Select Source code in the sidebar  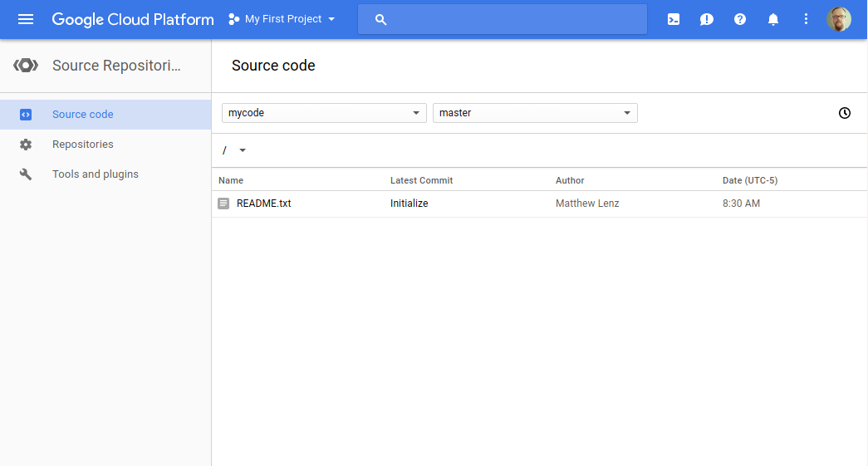[x=105, y=115]
